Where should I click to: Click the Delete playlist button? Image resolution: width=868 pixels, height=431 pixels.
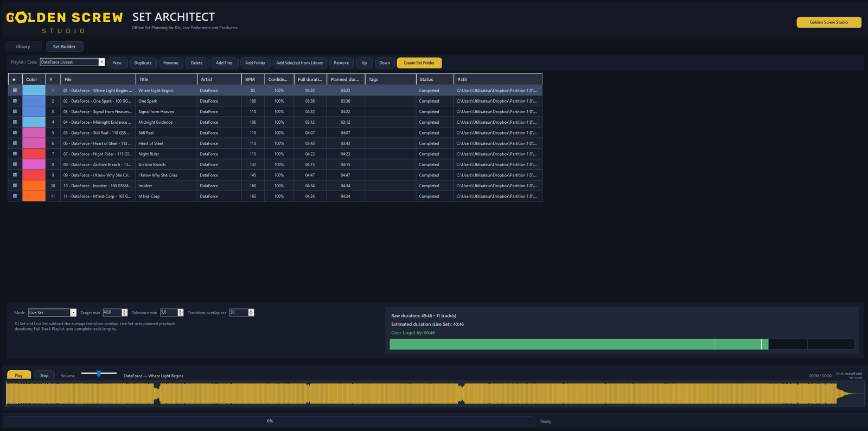[197, 63]
